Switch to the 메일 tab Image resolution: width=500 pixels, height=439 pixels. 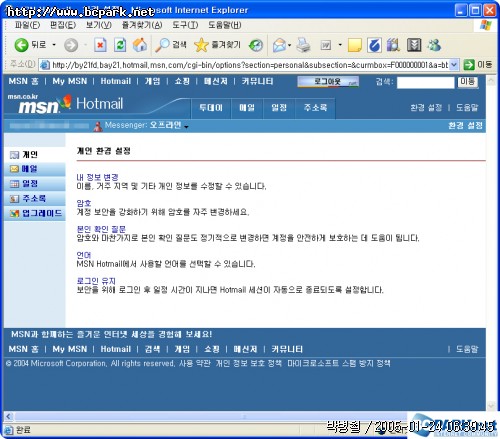pos(247,108)
